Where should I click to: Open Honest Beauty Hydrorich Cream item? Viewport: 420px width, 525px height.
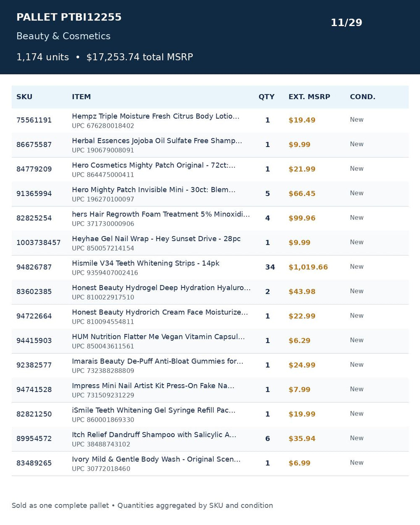click(x=160, y=312)
